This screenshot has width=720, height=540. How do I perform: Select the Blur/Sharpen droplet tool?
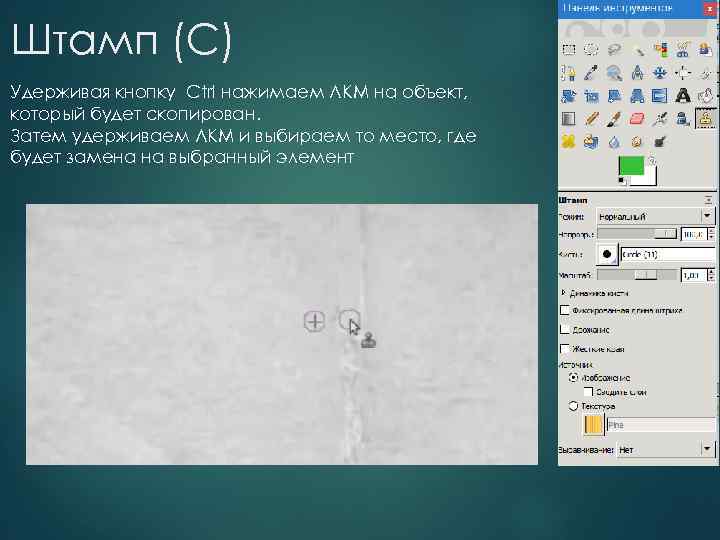(x=614, y=142)
